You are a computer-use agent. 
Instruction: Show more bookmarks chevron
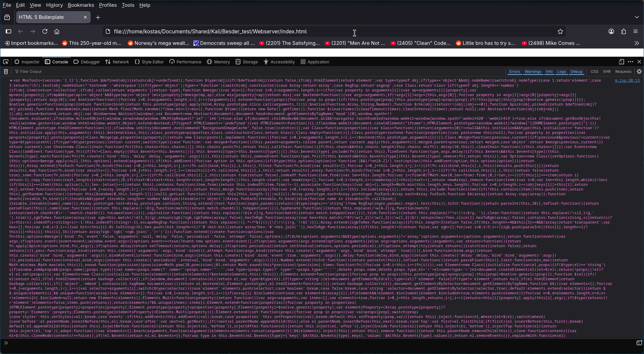pos(637,43)
